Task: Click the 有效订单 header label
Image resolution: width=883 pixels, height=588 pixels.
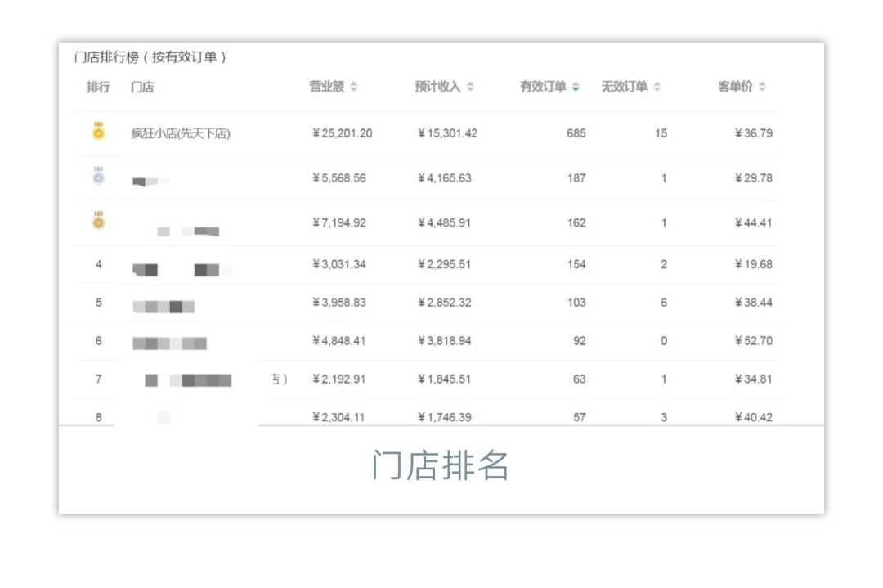Action: [543, 86]
